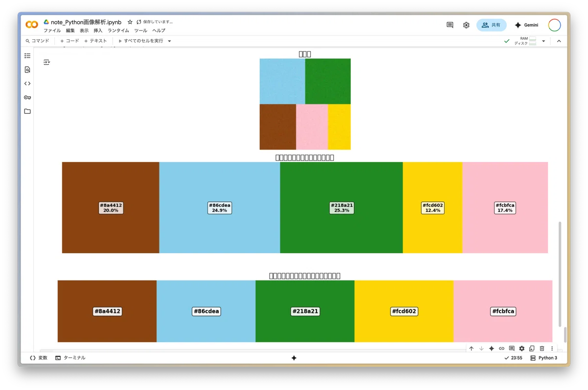Open the 変数 variables panel

coord(39,358)
